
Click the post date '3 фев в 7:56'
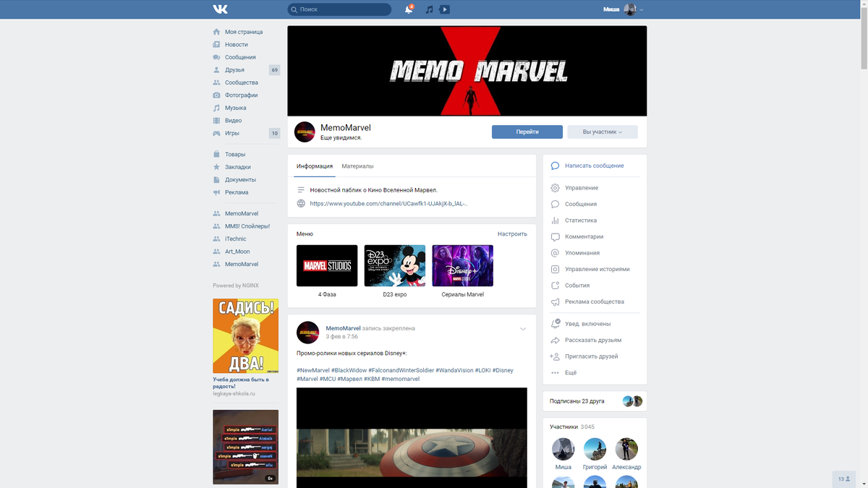click(x=342, y=337)
